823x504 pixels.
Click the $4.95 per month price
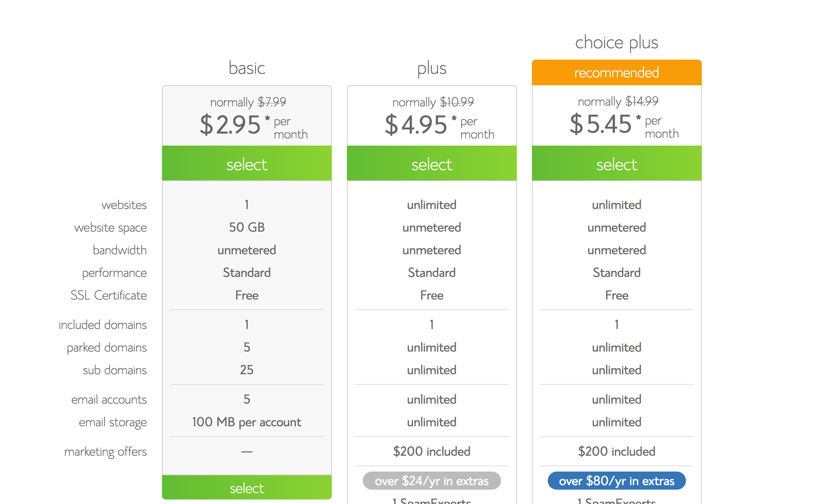(x=439, y=125)
